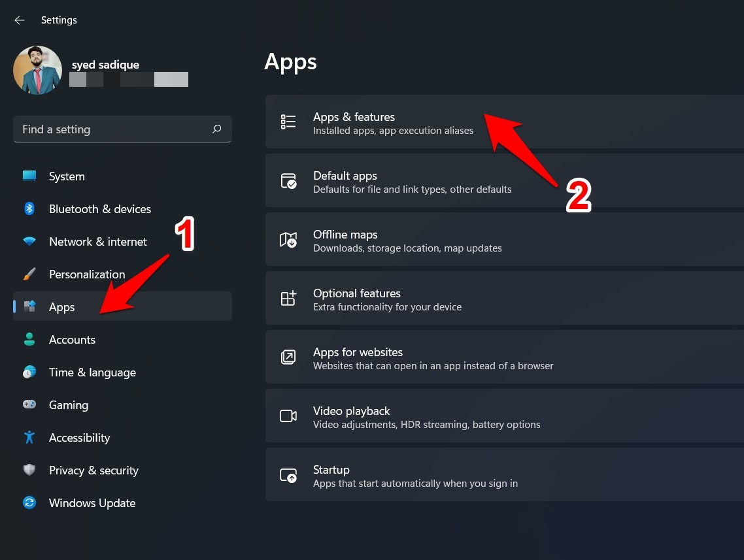Image resolution: width=744 pixels, height=560 pixels.
Task: Click the Personalization paintbrush icon
Action: 29,274
